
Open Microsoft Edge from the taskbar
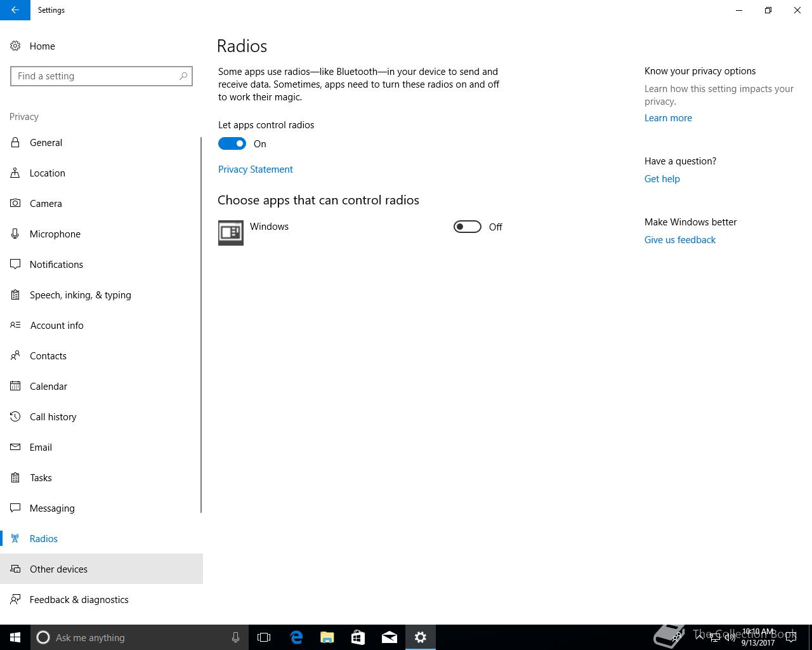point(296,637)
